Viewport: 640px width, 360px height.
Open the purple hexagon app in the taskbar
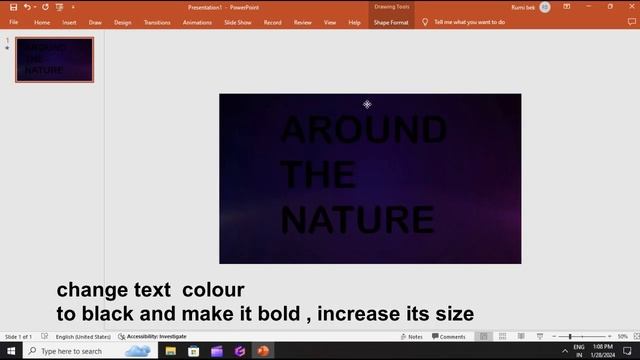pos(240,351)
